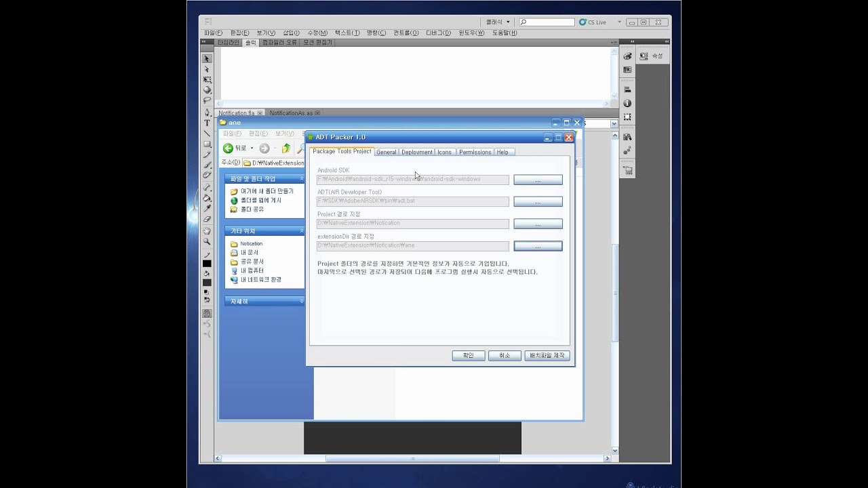Open the 삽입(I) menu in Flash

point(291,33)
